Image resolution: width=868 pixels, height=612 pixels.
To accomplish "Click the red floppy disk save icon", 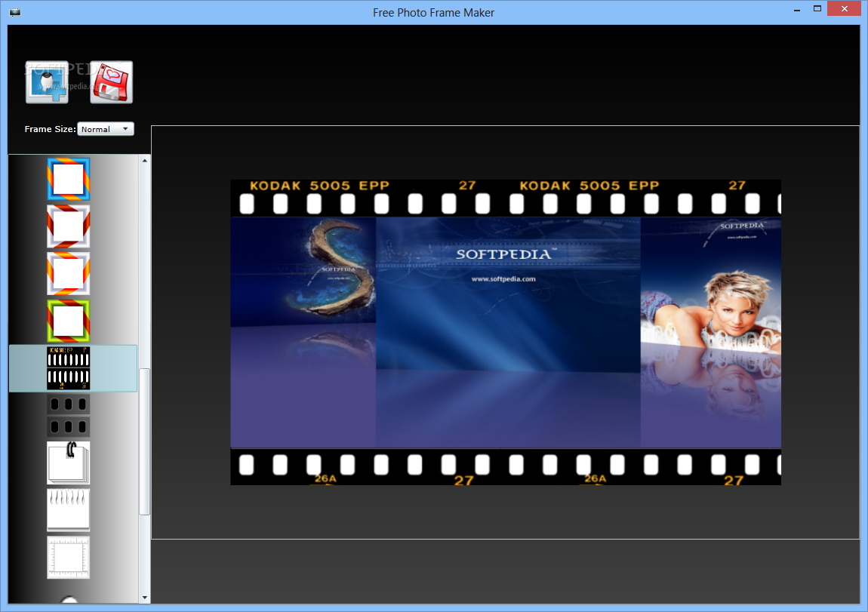I will click(x=112, y=81).
